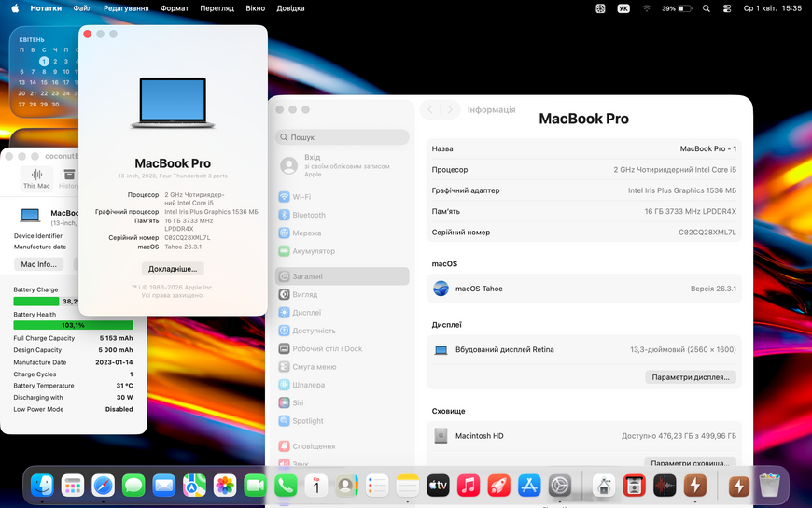Image resolution: width=812 pixels, height=508 pixels.
Task: Click the Battery Health 103,1% bar
Action: point(73,325)
